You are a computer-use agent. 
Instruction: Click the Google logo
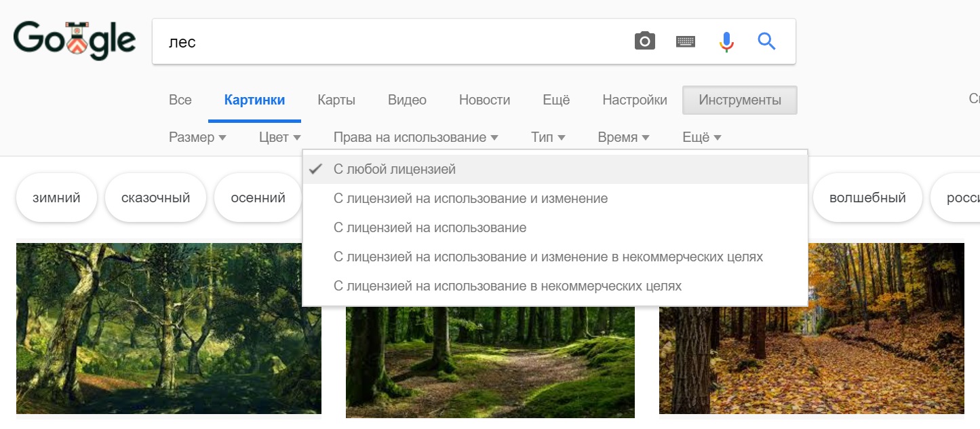tap(75, 41)
